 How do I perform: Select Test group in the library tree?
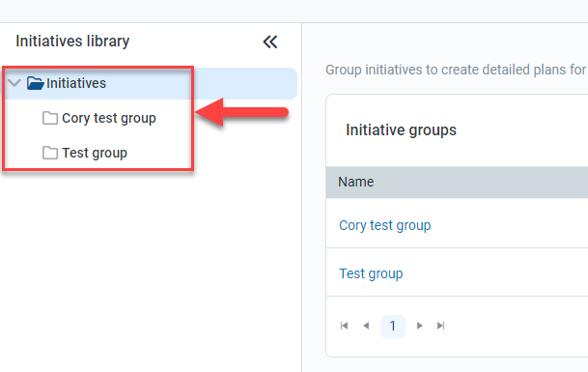pos(95,154)
